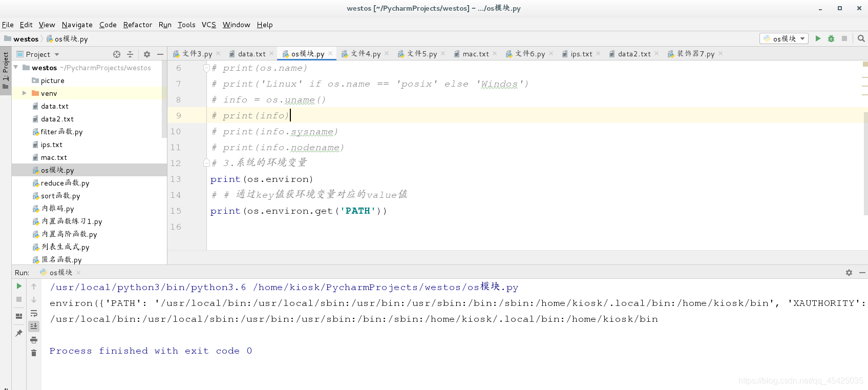
Task: Select filter函数.py in the project tree
Action: 61,132
